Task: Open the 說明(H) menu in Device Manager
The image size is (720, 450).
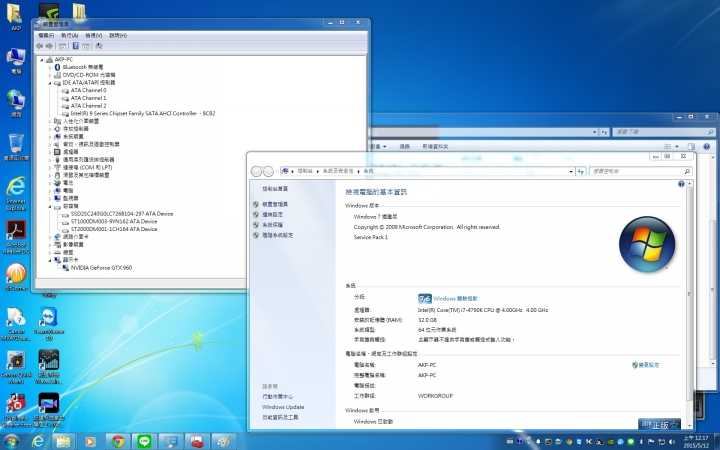Action: pos(118,35)
